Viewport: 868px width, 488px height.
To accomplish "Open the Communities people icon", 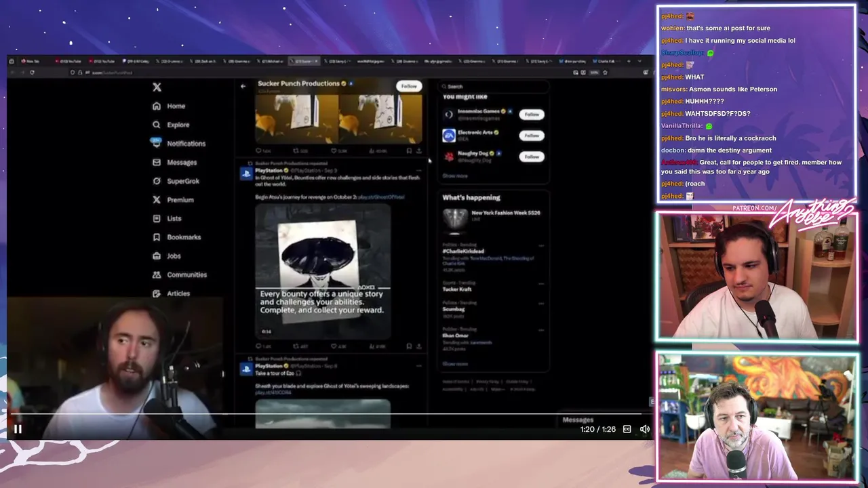I will 157,274.
